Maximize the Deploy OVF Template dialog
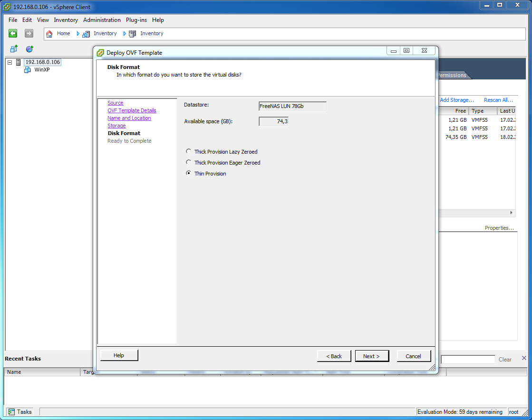The width and height of the screenshot is (532, 420). point(406,50)
